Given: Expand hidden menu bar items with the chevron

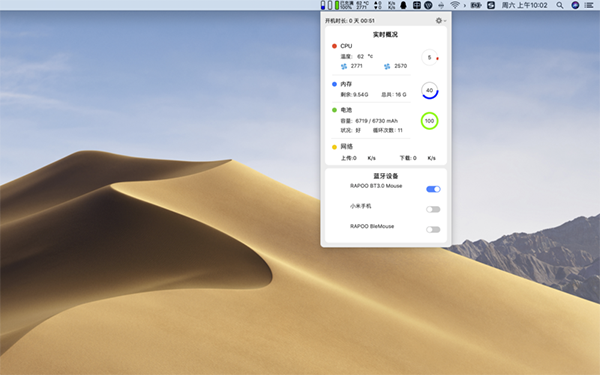Looking at the screenshot, I should pyautogui.click(x=465, y=6).
